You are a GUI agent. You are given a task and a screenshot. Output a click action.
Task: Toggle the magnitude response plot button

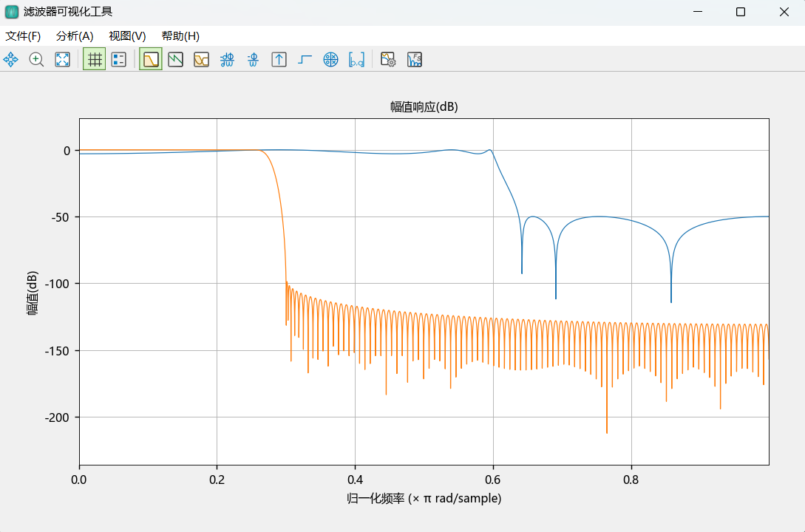(151, 60)
